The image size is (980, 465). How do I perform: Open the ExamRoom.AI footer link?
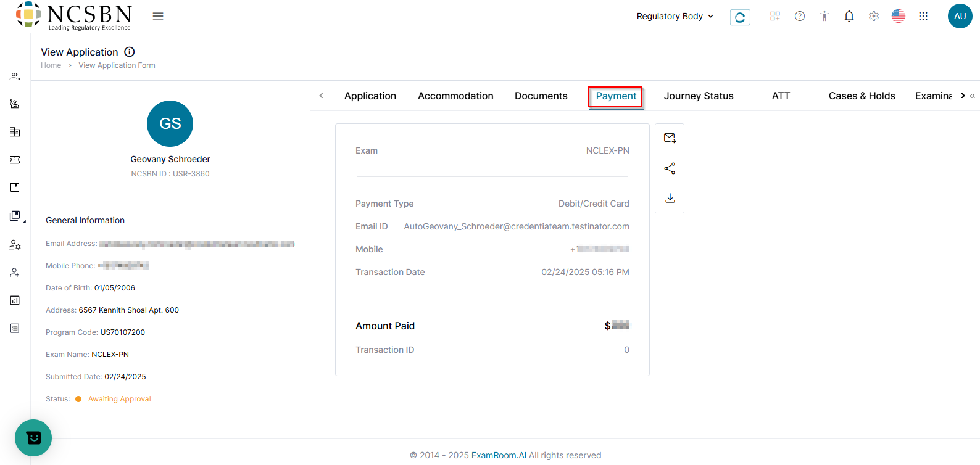pyautogui.click(x=499, y=455)
